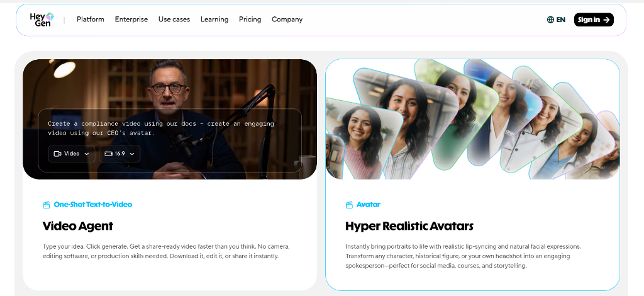This screenshot has width=644, height=296.
Task: Click the HeyGen logo
Action: click(x=42, y=20)
